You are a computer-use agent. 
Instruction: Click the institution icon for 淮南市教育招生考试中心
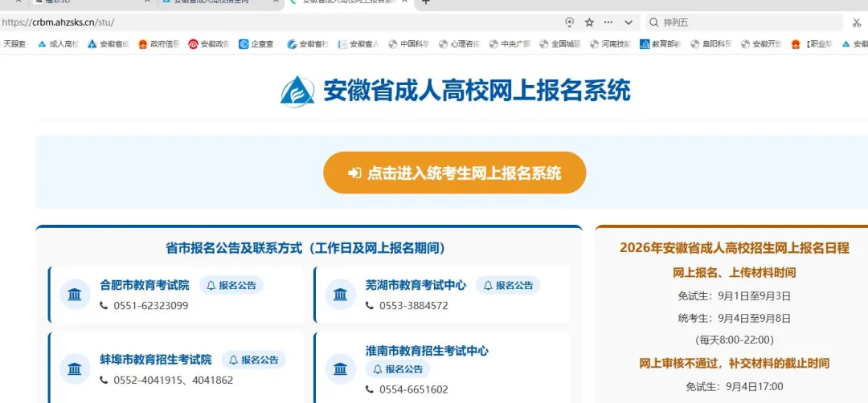click(x=340, y=368)
